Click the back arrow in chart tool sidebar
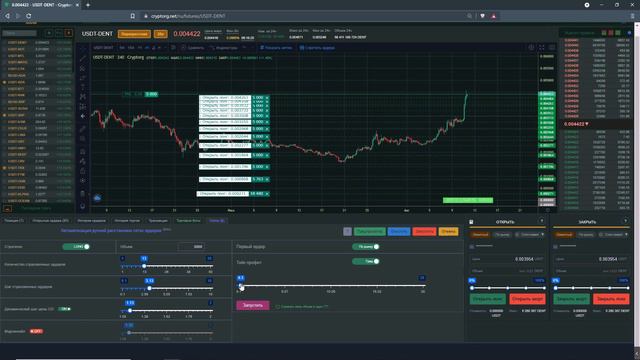Viewport: 640px width, 360px height. [x=83, y=116]
